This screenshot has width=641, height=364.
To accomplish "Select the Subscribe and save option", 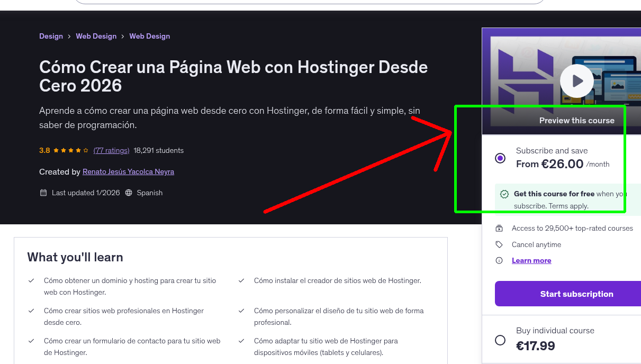I will [500, 158].
